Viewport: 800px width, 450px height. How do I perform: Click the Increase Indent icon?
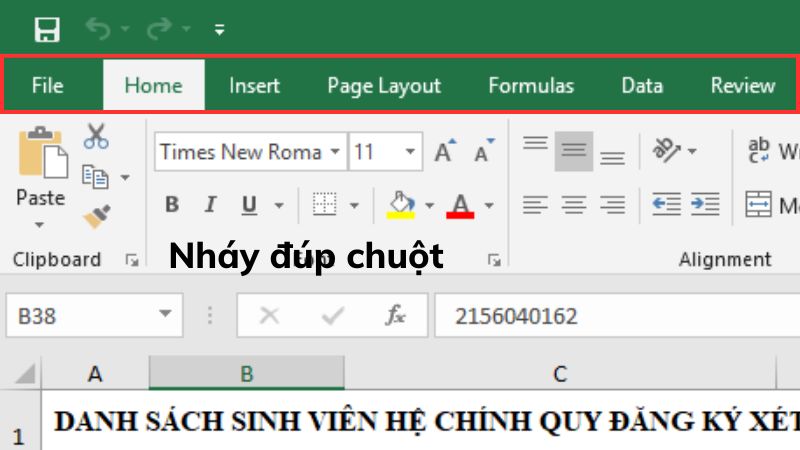[705, 205]
